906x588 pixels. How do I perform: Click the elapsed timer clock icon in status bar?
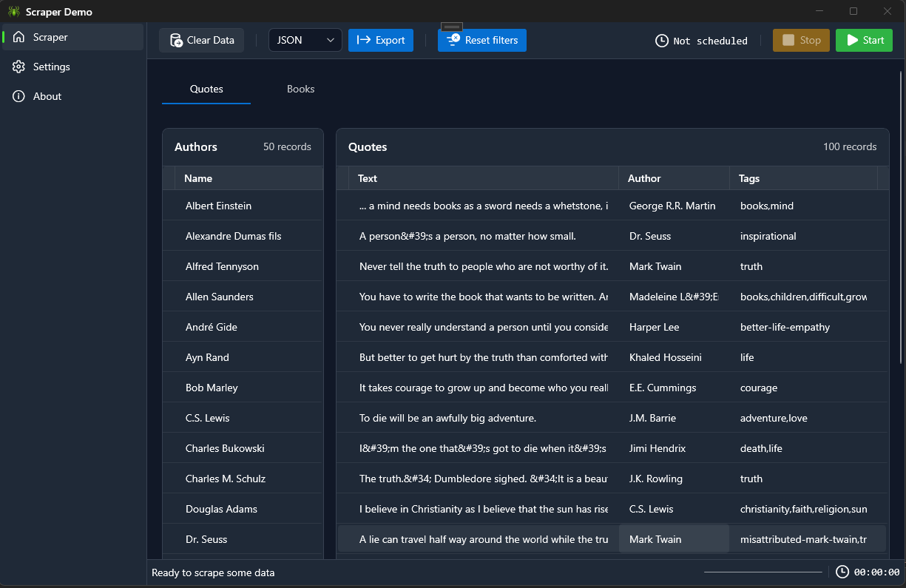pyautogui.click(x=842, y=572)
